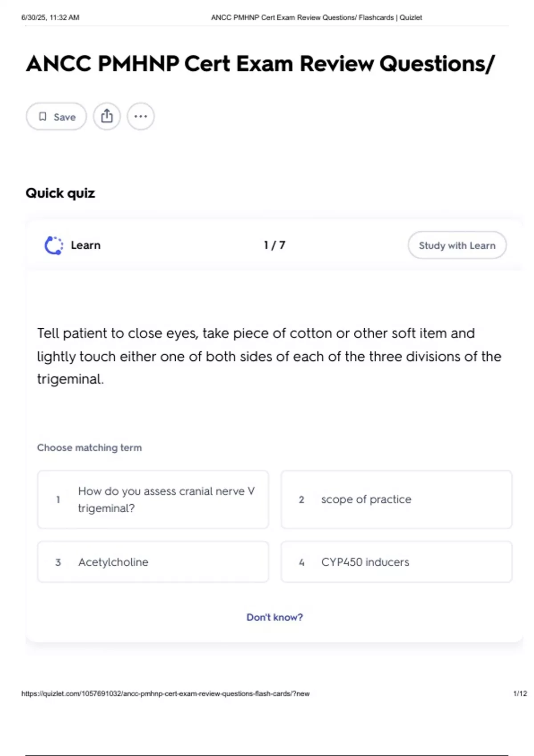Pick the Acetylcholine answer option
Image resolution: width=534 pixels, height=756 pixels.
coord(153,562)
